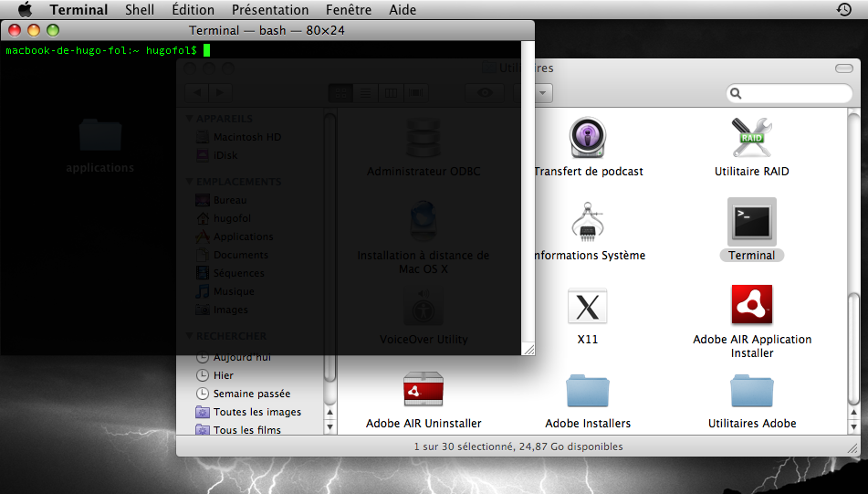Select the Informations Système icon
This screenshot has height=494, width=868.
pos(588,222)
